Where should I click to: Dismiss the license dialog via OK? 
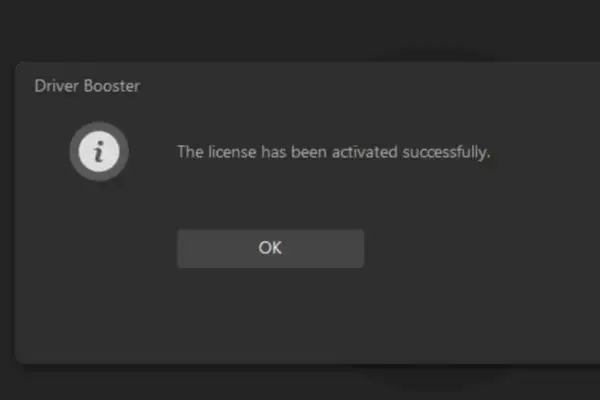pyautogui.click(x=270, y=248)
